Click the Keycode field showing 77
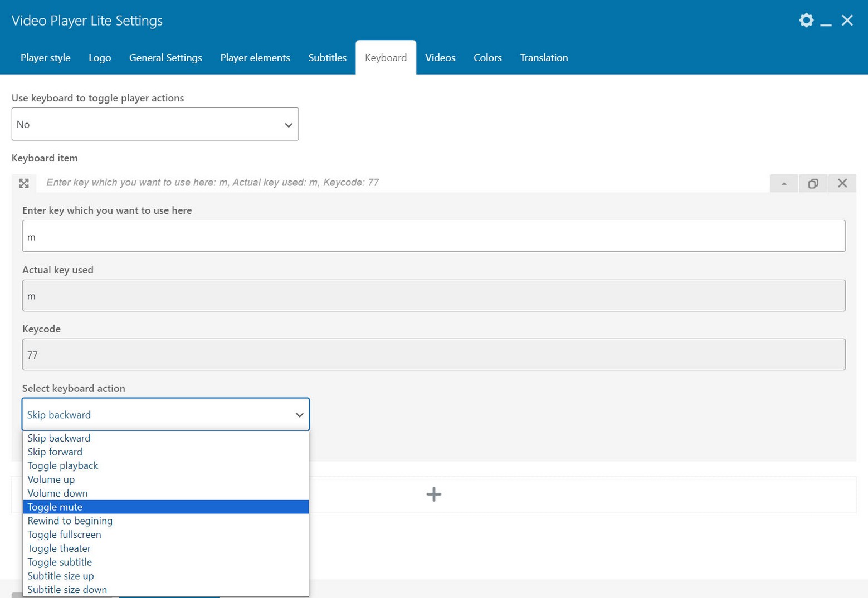Viewport: 868px width, 598px height. click(x=433, y=355)
